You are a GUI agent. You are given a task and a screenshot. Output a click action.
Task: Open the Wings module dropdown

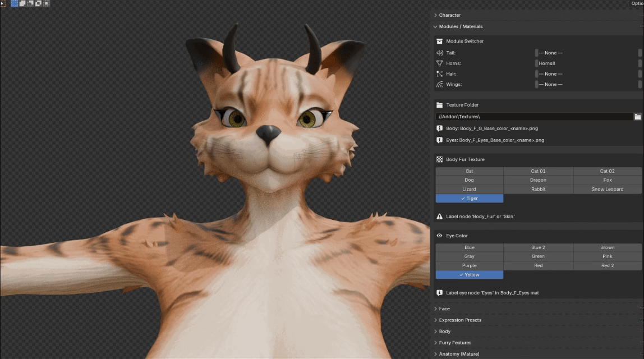pos(588,84)
